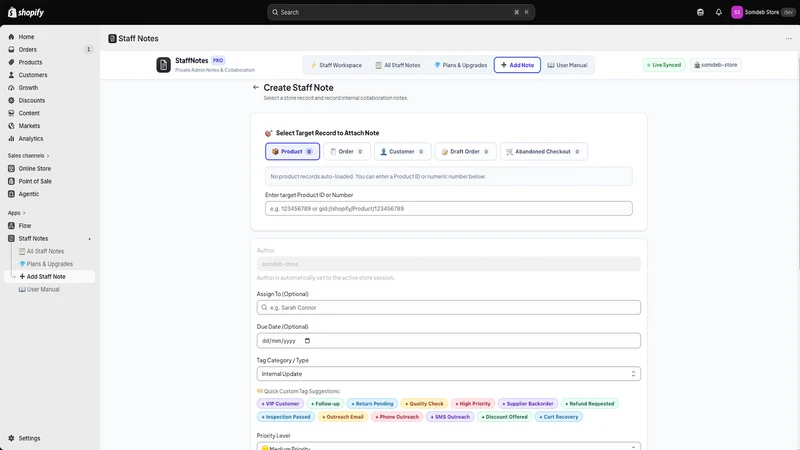
Task: Click the Cart Recovery tag chip
Action: [x=558, y=417]
